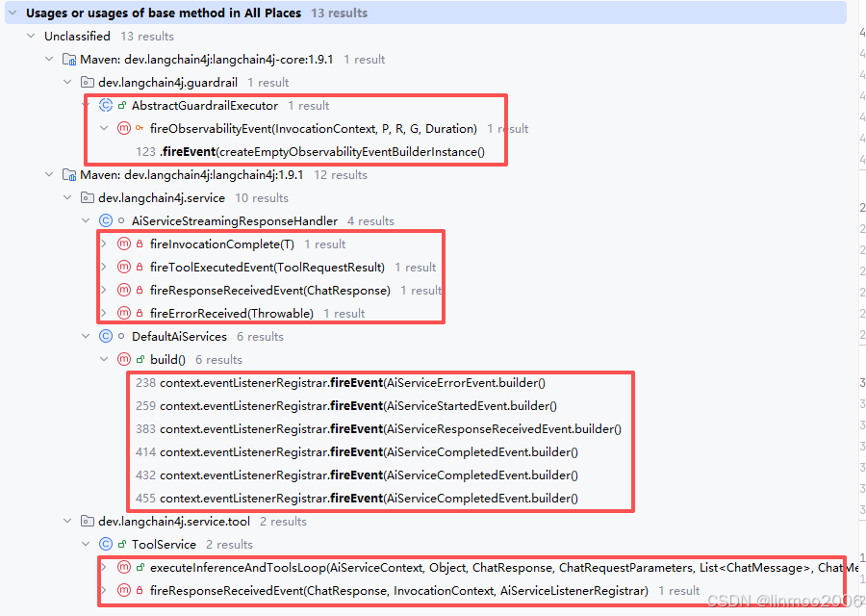
Task: Expand fireToolExecutedEvent method results
Action: coord(104,267)
